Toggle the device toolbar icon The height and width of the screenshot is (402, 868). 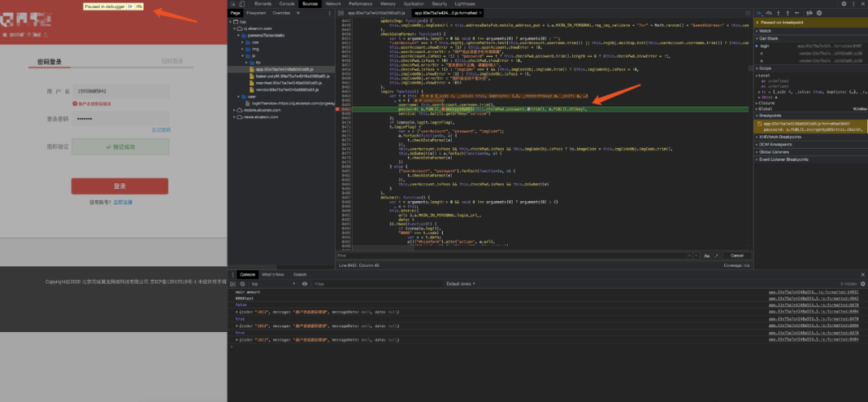[x=242, y=3]
